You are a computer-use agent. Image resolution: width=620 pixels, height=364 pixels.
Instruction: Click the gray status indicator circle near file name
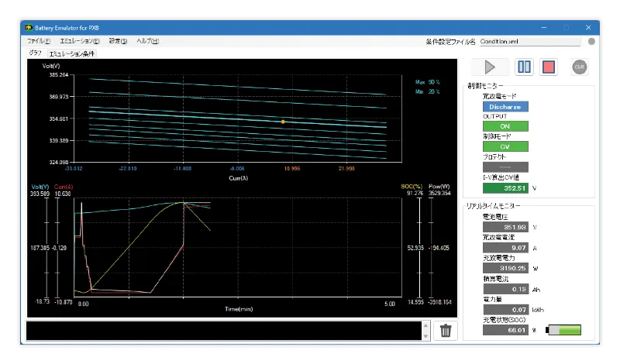pyautogui.click(x=591, y=41)
